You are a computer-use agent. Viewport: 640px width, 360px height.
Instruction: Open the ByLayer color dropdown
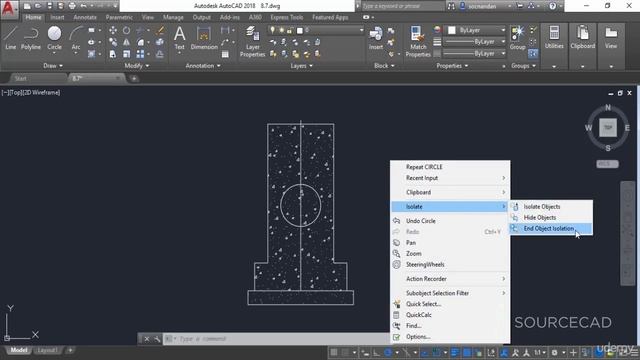(x=503, y=30)
